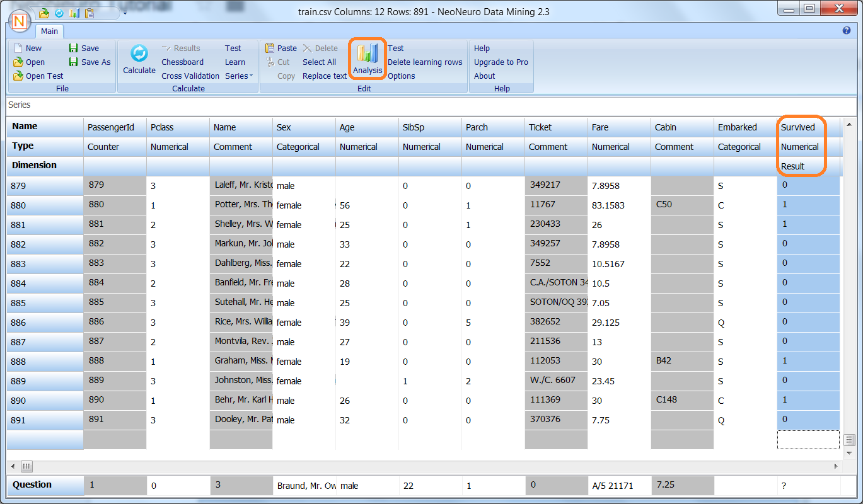Open the Chessboard view
Image resolution: width=863 pixels, height=504 pixels.
(x=182, y=62)
